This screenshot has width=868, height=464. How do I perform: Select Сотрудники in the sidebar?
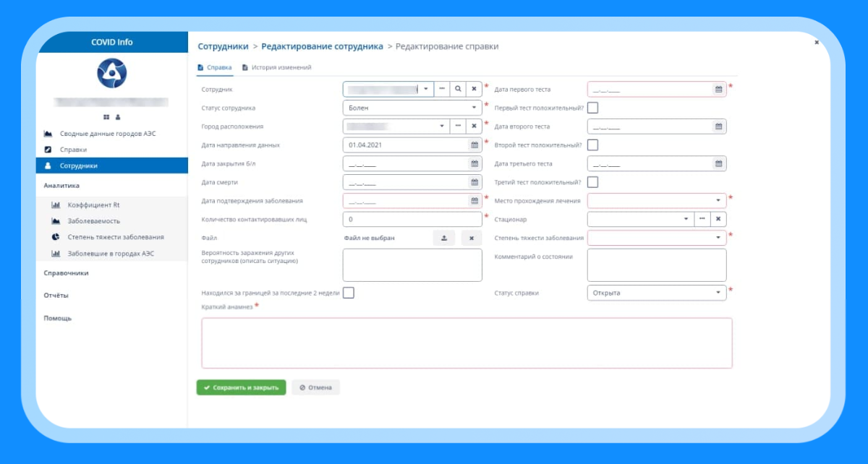click(x=112, y=166)
